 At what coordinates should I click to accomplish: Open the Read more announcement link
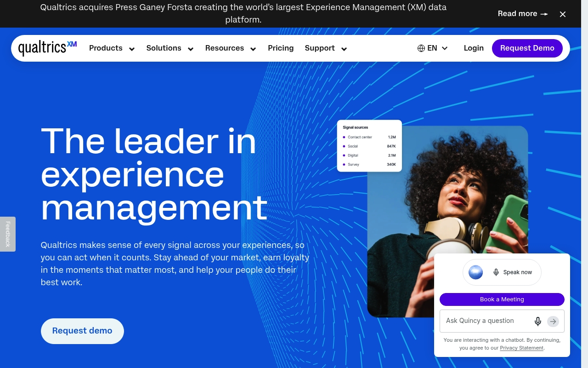pos(523,14)
